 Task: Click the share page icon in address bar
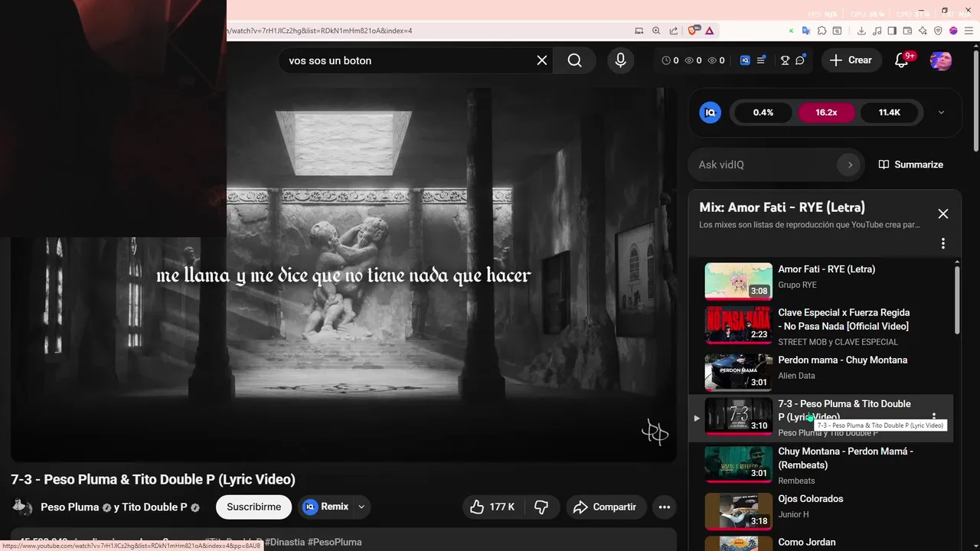coord(674,31)
